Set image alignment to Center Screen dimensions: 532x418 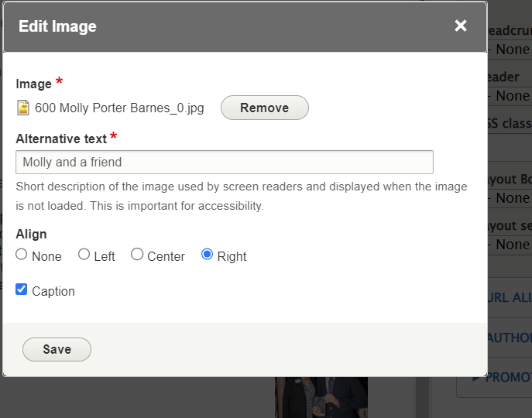coord(137,255)
